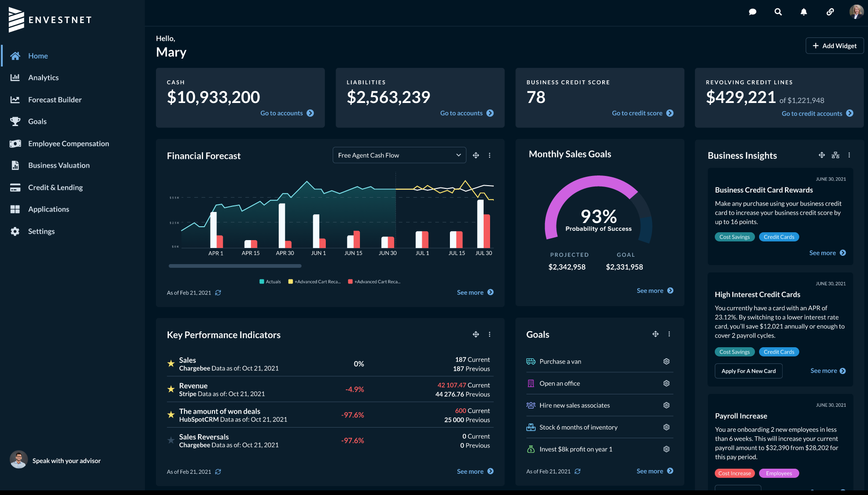This screenshot has width=868, height=495.
Task: Click move icon on KPI widget
Action: tap(476, 334)
